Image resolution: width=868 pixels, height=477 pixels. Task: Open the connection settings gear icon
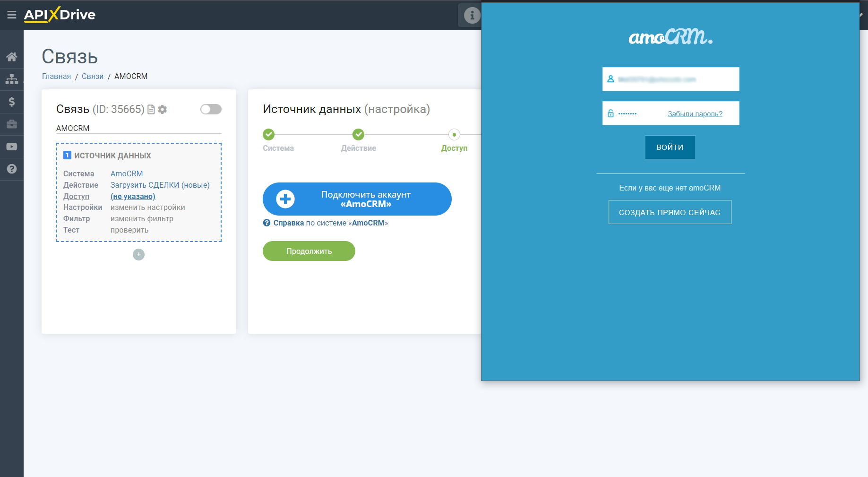coord(163,110)
